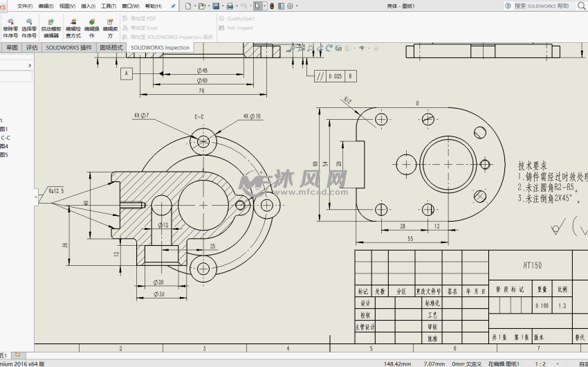Click the 搜索 SOLIDWORKS 帮助 search field

point(541,6)
